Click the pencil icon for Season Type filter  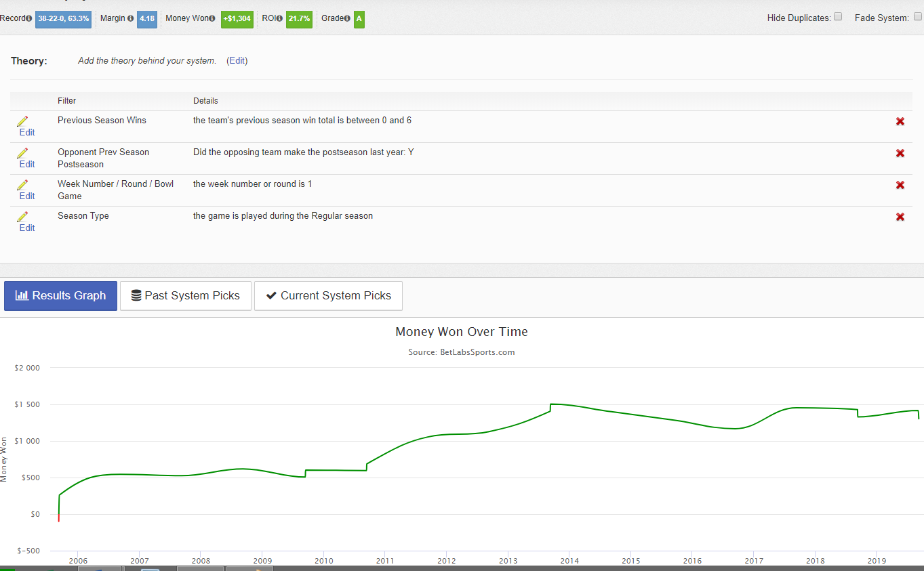pos(22,217)
